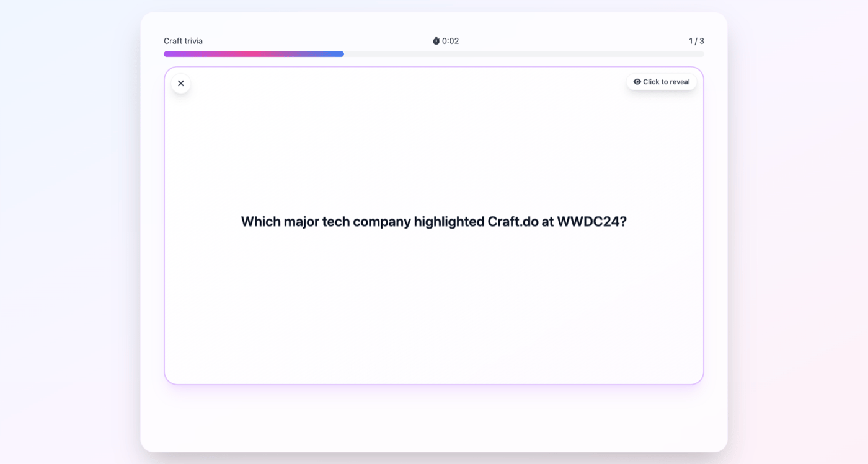This screenshot has width=868, height=464.
Task: Click the blue tip of the progress bar
Action: (340, 55)
